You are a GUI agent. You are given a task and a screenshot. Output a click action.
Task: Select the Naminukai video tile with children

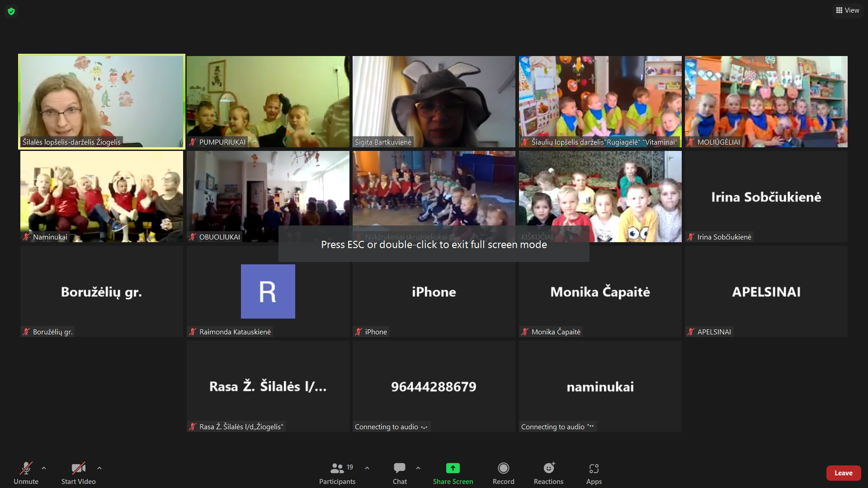click(x=102, y=196)
